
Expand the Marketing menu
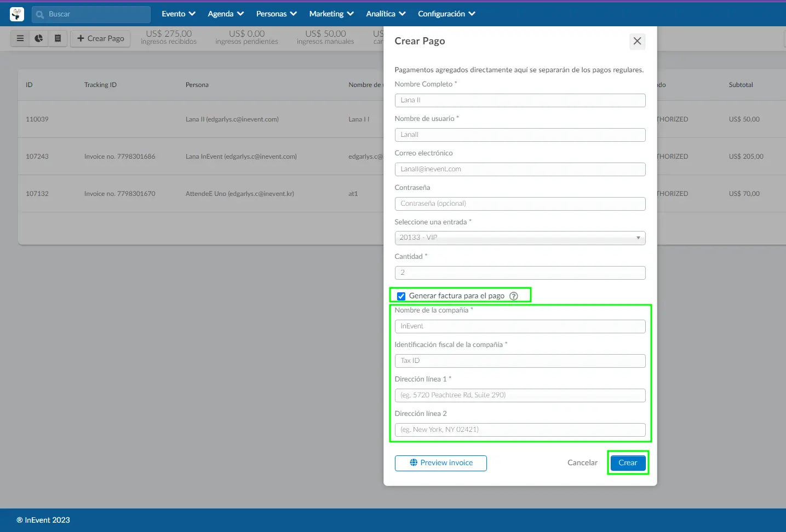331,14
